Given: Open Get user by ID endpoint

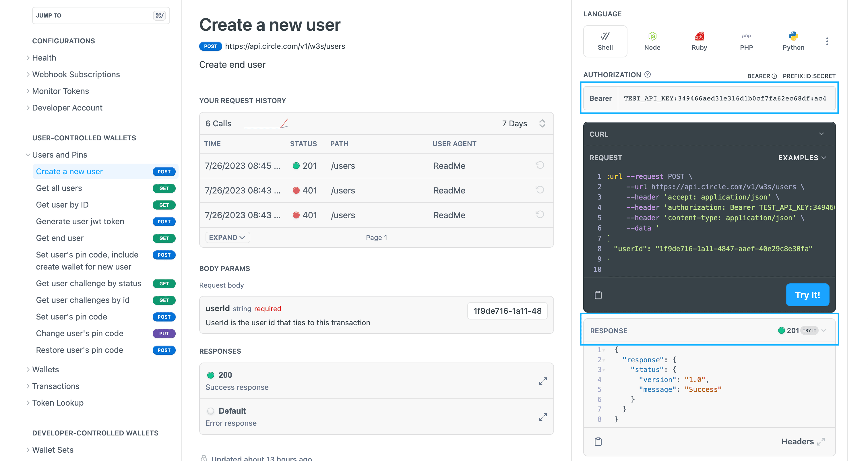Looking at the screenshot, I should coord(106,205).
